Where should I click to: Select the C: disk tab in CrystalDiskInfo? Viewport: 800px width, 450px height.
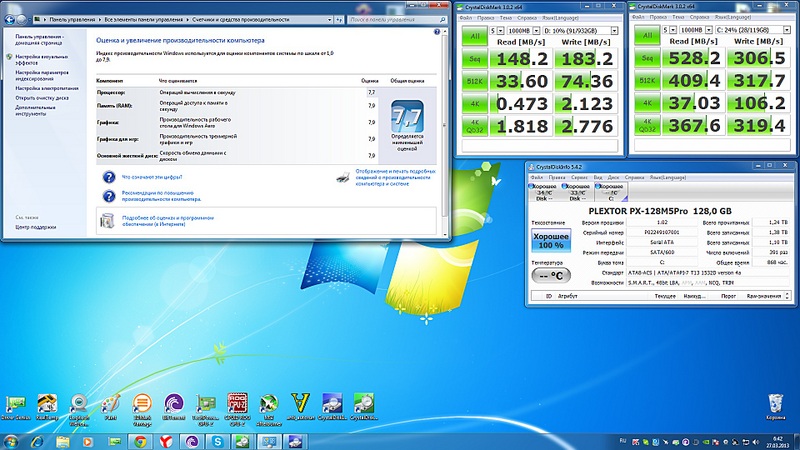[611, 192]
